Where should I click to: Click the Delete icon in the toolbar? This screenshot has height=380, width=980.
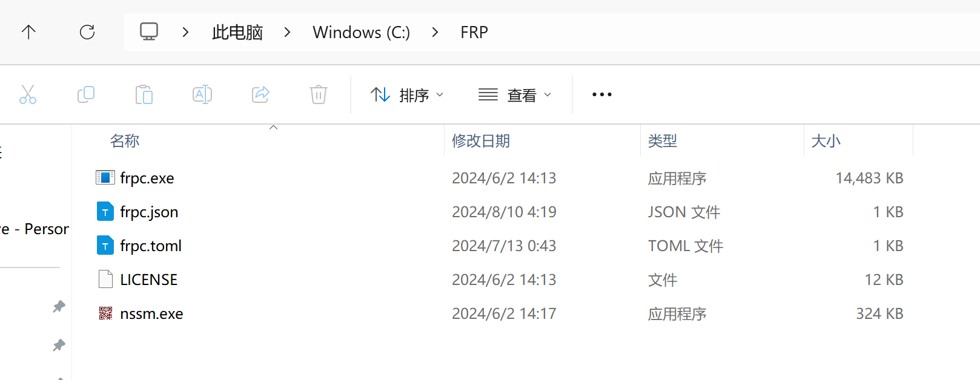pyautogui.click(x=318, y=94)
